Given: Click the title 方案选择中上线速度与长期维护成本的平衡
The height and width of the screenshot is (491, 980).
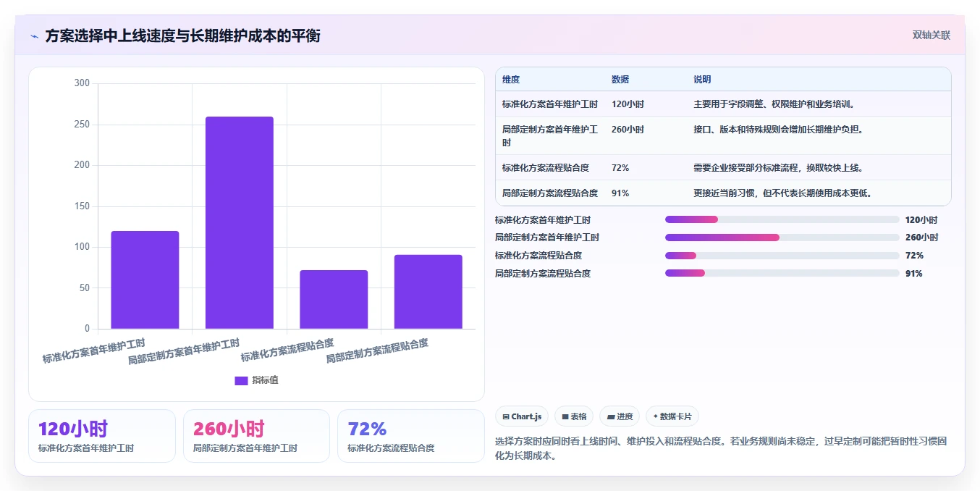Looking at the screenshot, I should point(182,35).
